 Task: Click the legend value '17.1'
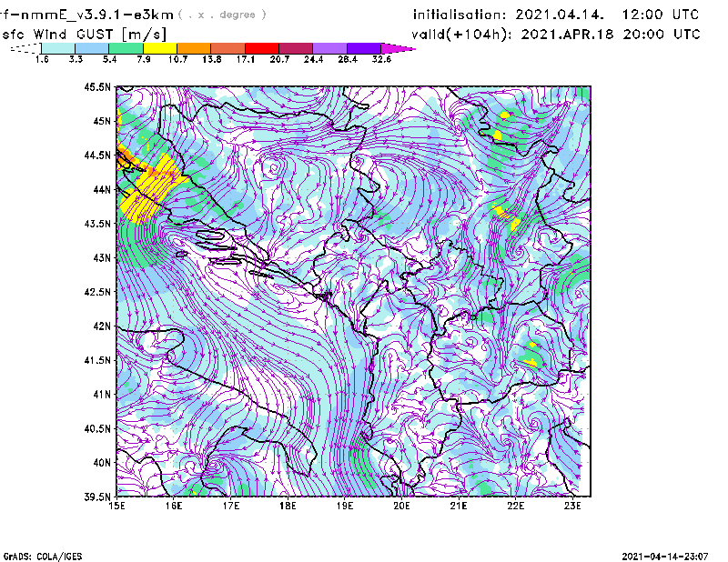click(246, 59)
